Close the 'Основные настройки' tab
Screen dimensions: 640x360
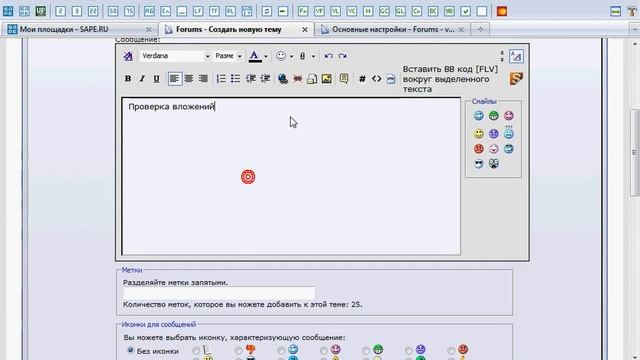(x=461, y=30)
